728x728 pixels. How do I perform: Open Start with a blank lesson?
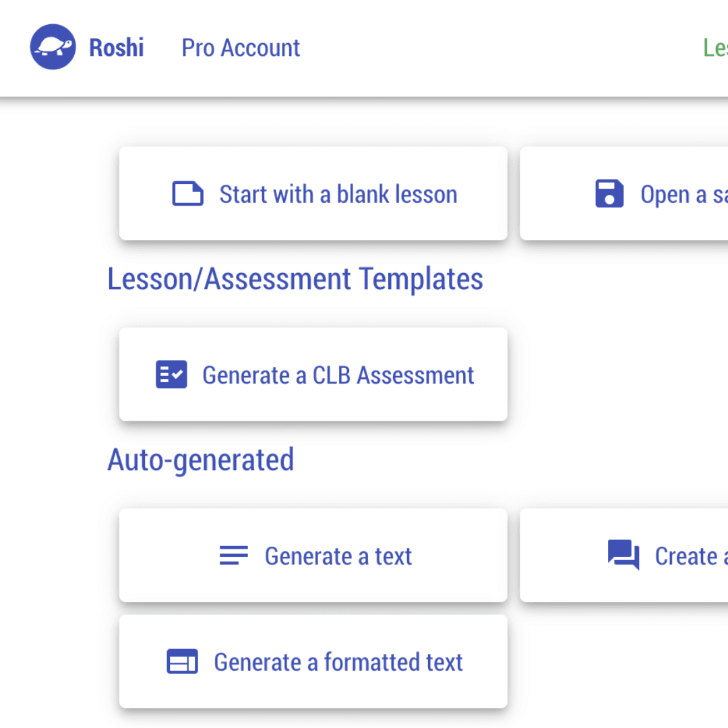point(313,193)
